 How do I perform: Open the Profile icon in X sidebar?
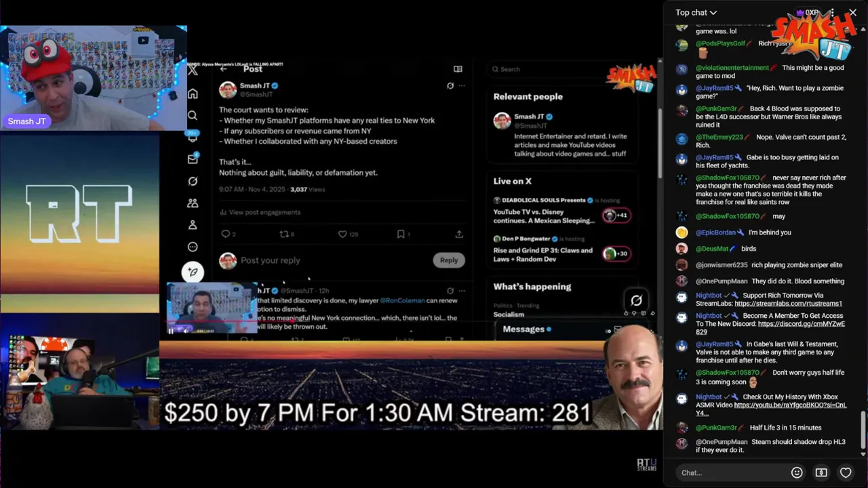click(x=193, y=224)
